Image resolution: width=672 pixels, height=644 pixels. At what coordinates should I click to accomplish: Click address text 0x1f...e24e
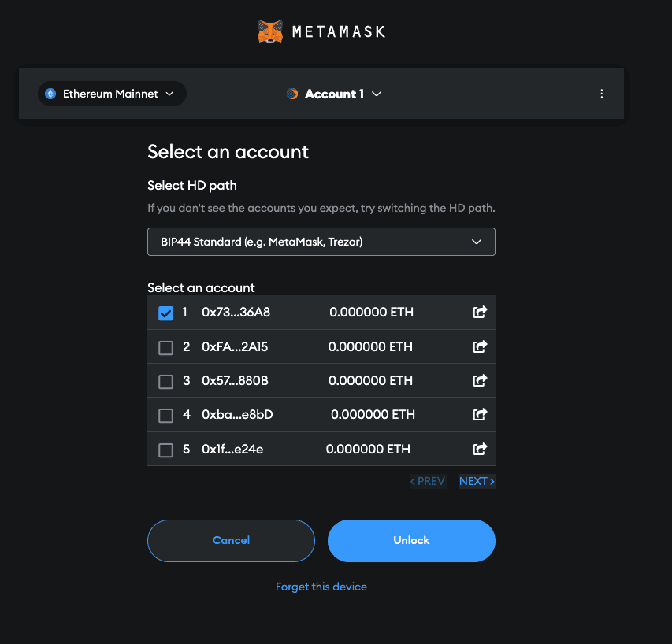click(x=232, y=450)
